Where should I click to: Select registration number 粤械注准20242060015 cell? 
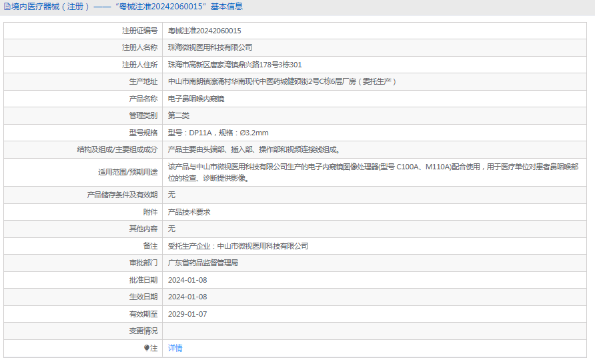tap(205, 31)
